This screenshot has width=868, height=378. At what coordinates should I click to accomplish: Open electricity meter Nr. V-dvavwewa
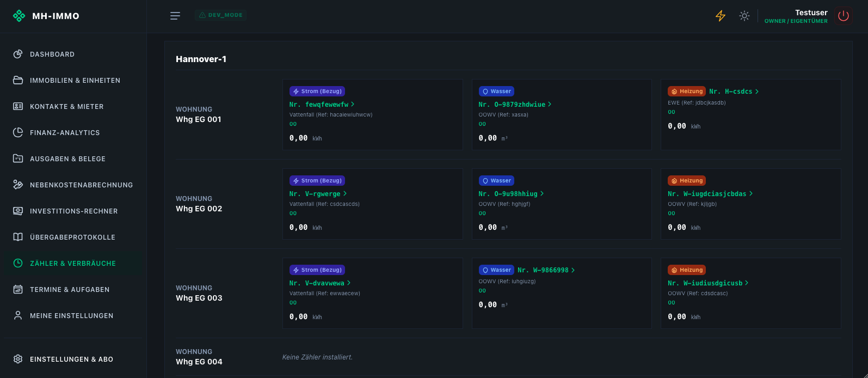point(320,283)
